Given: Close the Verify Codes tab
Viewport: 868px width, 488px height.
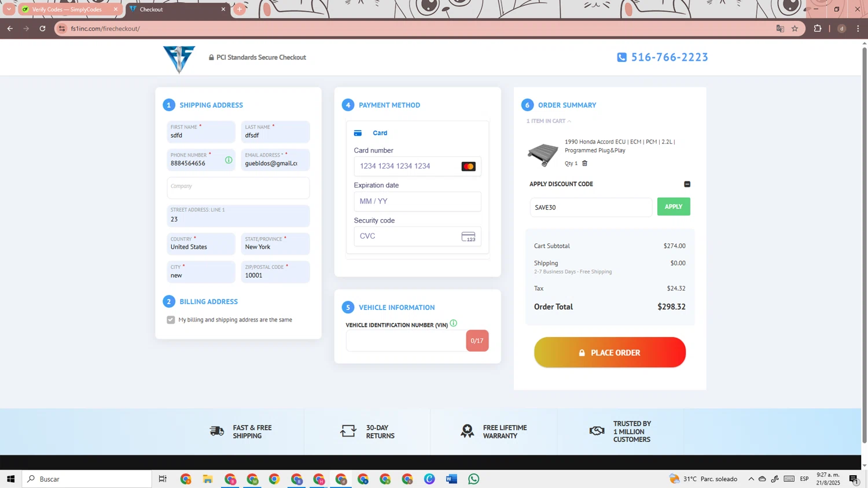Looking at the screenshot, I should click(x=116, y=9).
